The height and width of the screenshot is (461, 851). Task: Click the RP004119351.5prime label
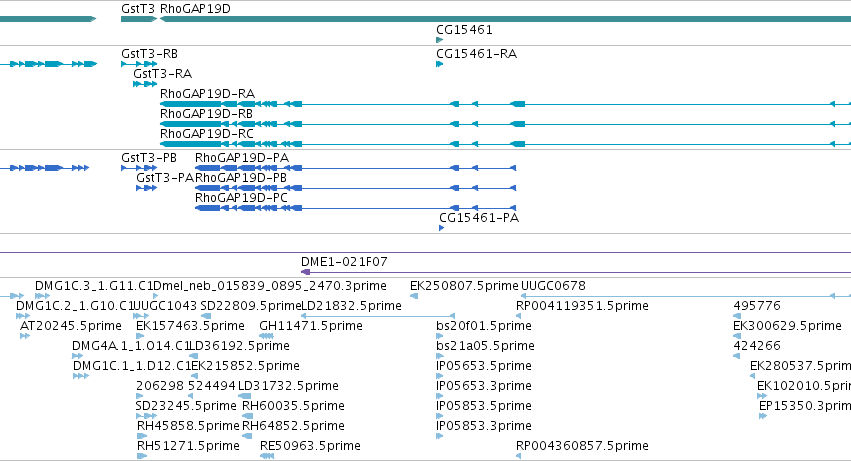(x=582, y=306)
